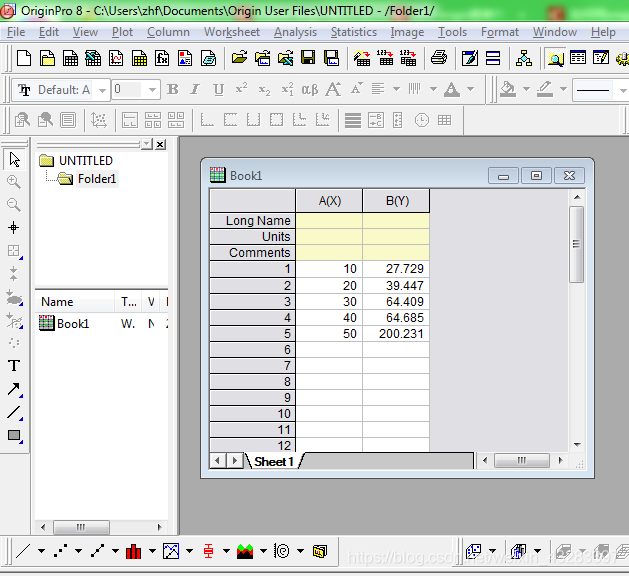Click the Name column header in explorer
Viewport: 629px width, 576px height.
(x=75, y=302)
